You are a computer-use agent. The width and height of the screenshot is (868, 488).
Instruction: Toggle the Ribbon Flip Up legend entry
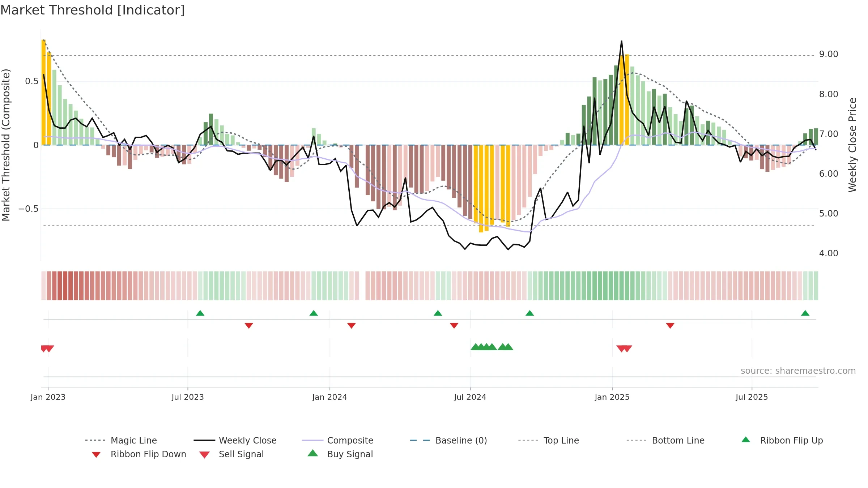click(782, 440)
